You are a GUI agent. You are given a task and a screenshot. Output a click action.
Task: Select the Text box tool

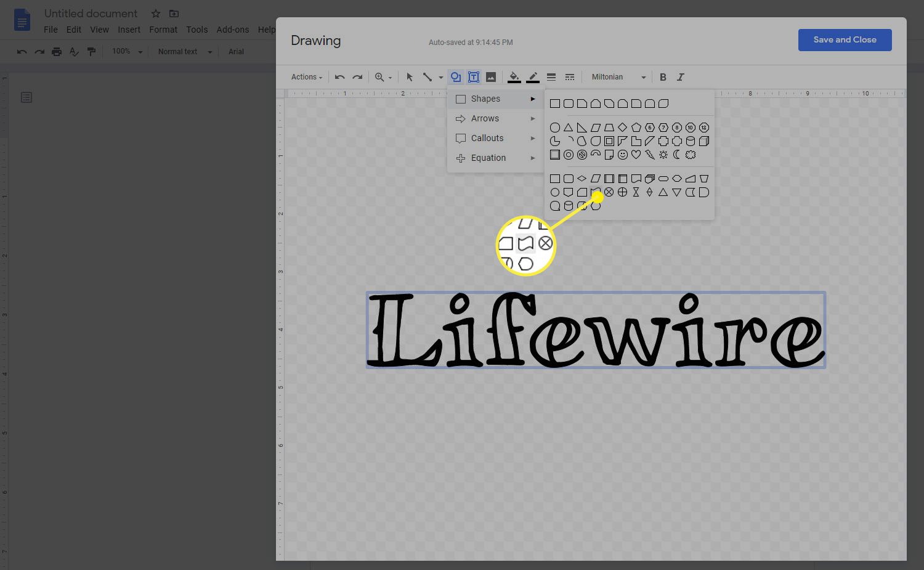pyautogui.click(x=474, y=77)
